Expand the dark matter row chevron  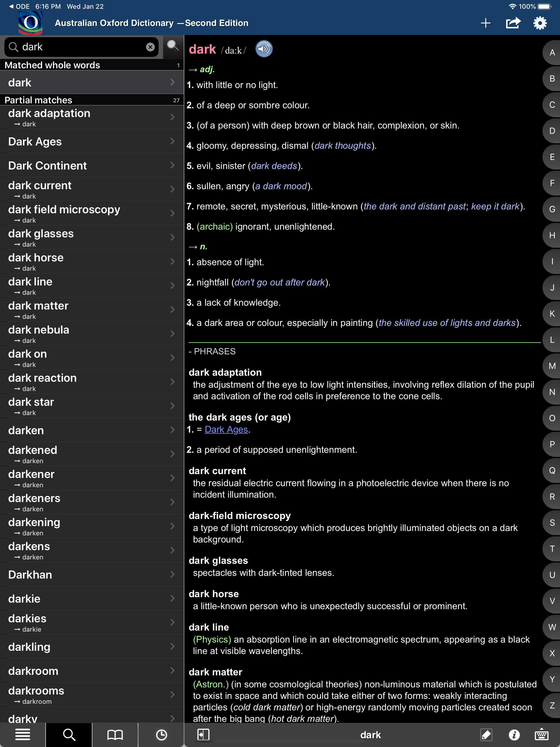(x=173, y=310)
